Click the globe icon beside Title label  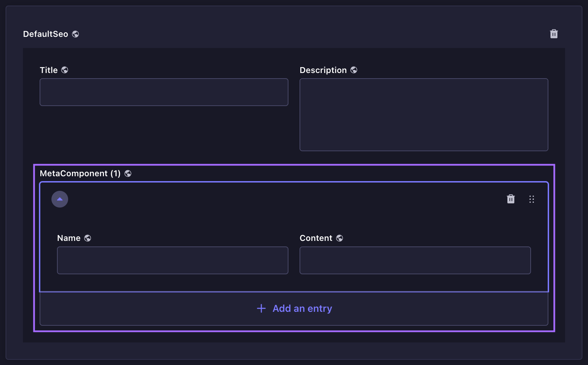point(65,70)
